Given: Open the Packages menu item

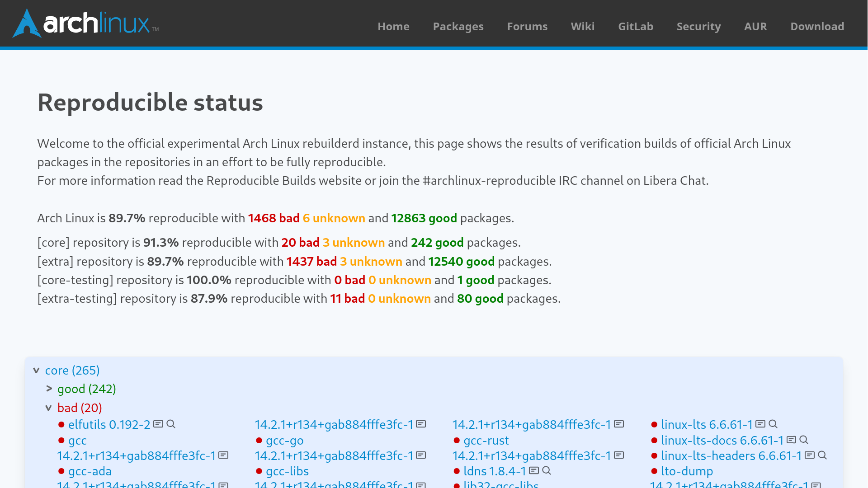Looking at the screenshot, I should point(458,26).
